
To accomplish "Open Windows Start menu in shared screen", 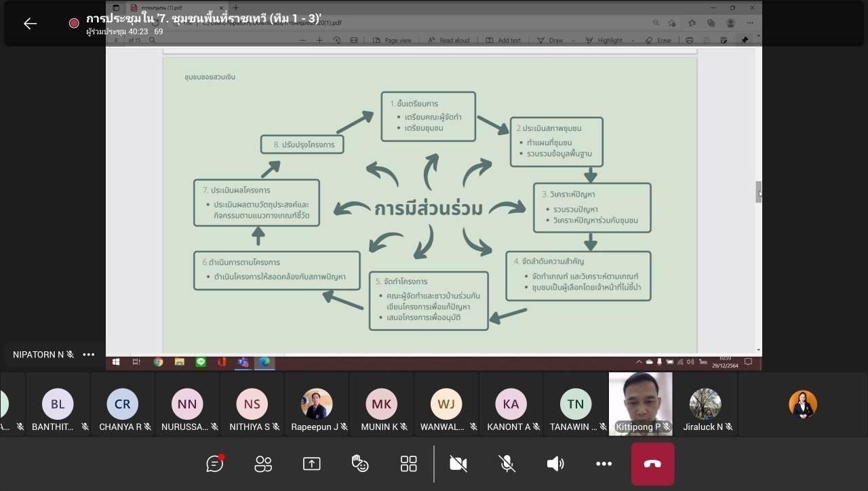I will (x=116, y=362).
